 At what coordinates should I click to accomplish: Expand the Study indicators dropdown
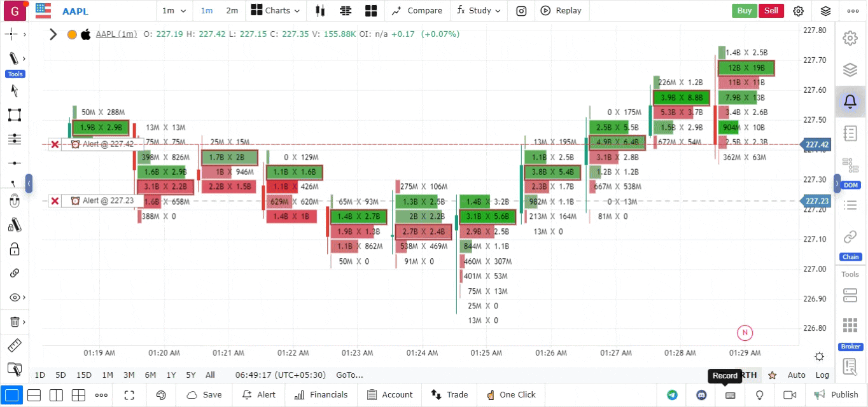click(479, 11)
